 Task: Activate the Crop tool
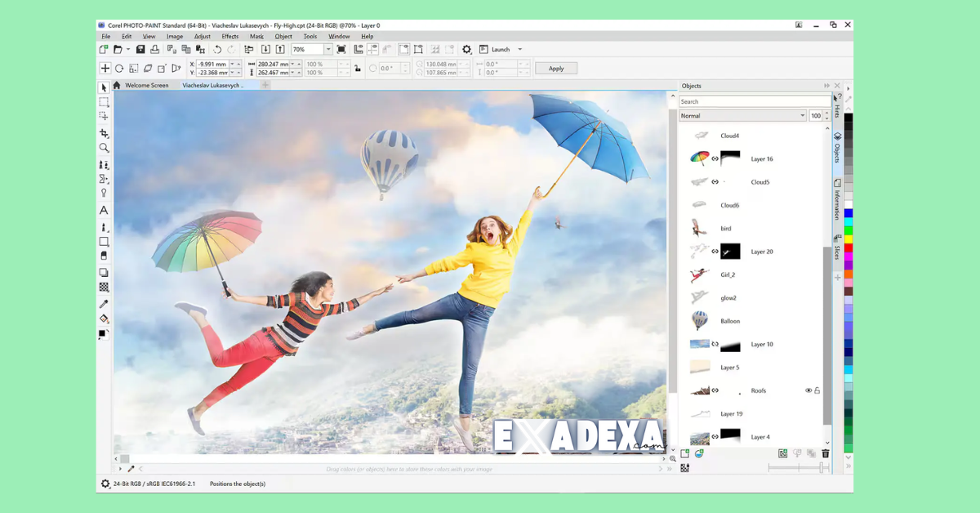(x=104, y=132)
